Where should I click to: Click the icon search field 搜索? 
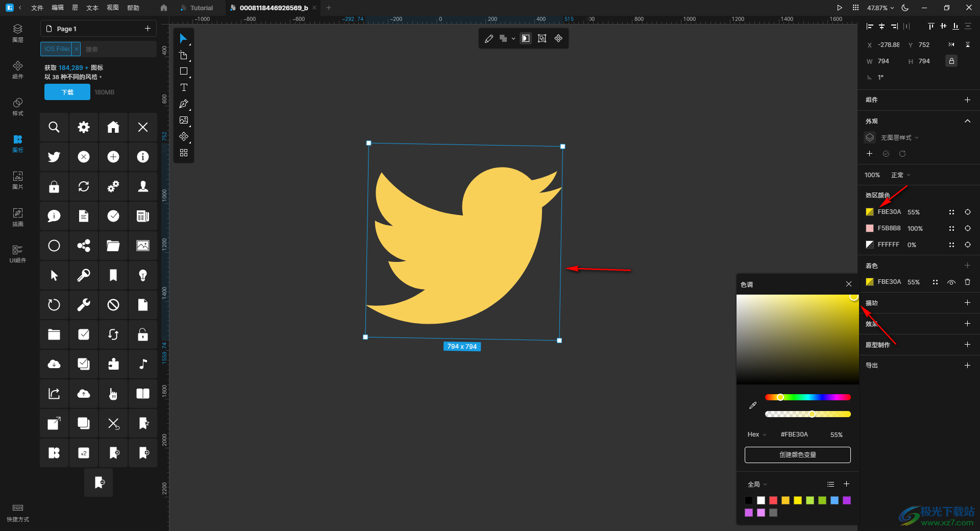(x=118, y=49)
